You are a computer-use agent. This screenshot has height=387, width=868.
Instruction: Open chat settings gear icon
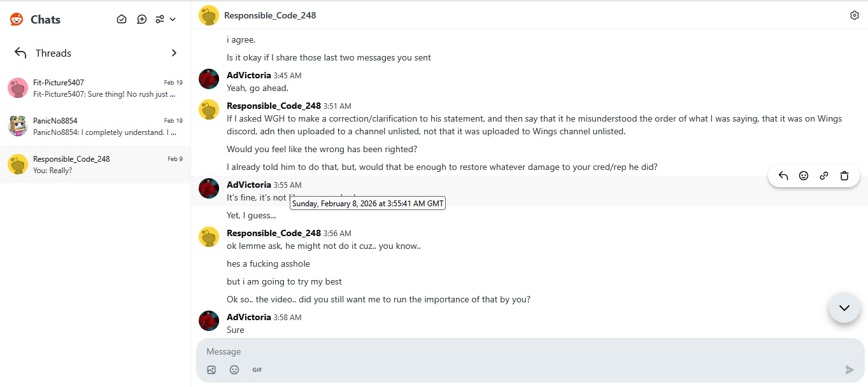tap(855, 15)
